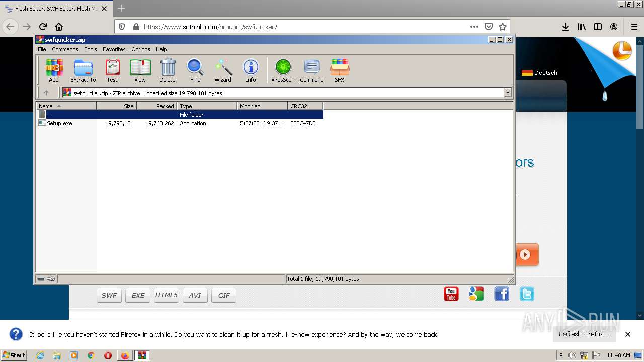
Task: Open the Windows Start menu
Action: point(14,355)
